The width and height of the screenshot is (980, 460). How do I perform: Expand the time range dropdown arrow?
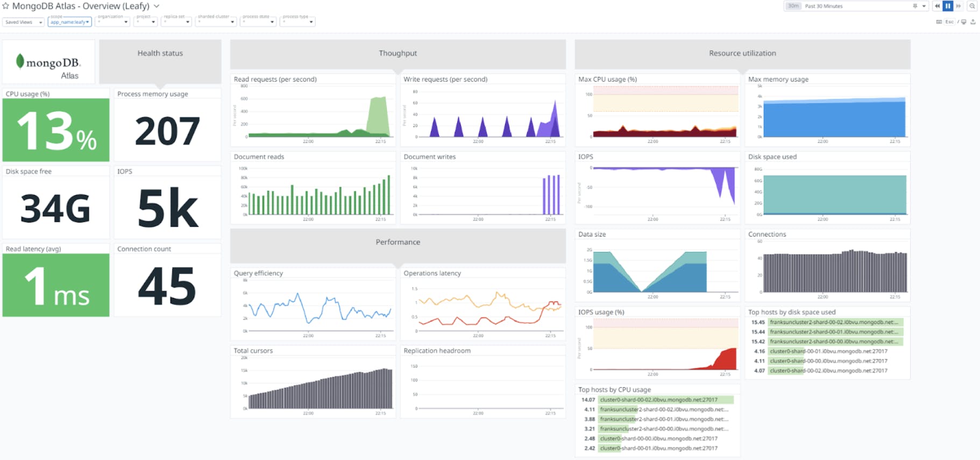924,6
